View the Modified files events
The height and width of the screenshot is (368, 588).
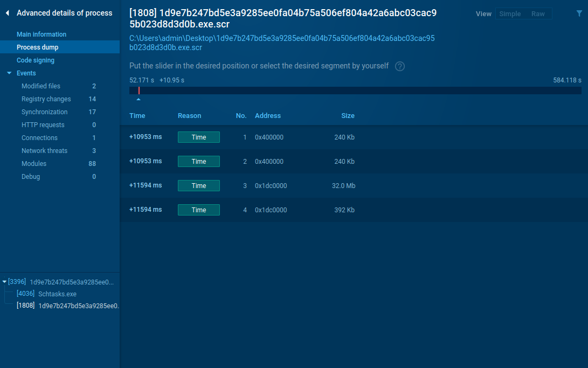click(x=40, y=86)
